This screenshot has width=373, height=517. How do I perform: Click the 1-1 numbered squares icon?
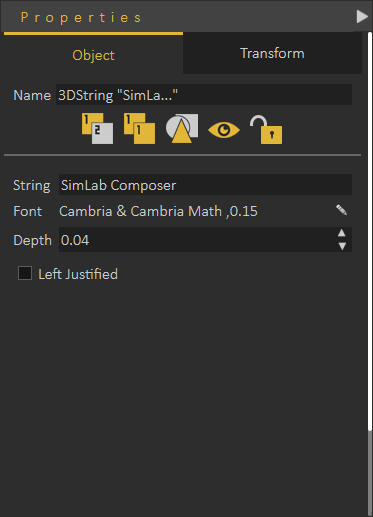click(x=139, y=129)
